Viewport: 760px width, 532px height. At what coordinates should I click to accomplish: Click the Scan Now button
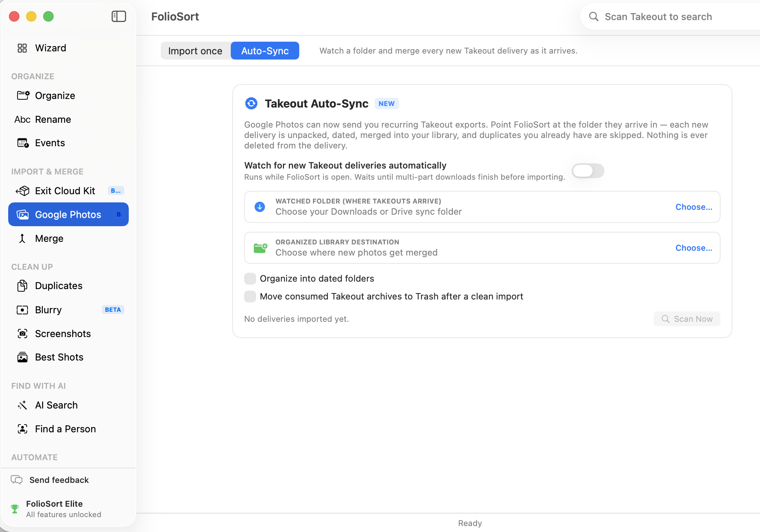click(687, 319)
